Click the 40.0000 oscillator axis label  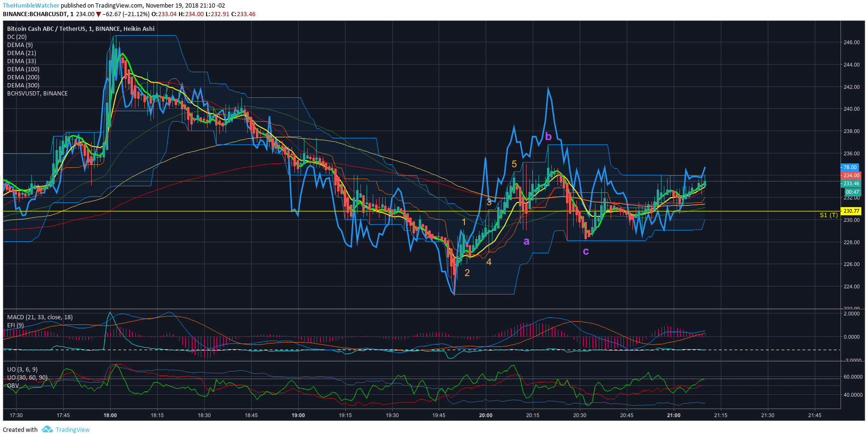click(x=853, y=395)
